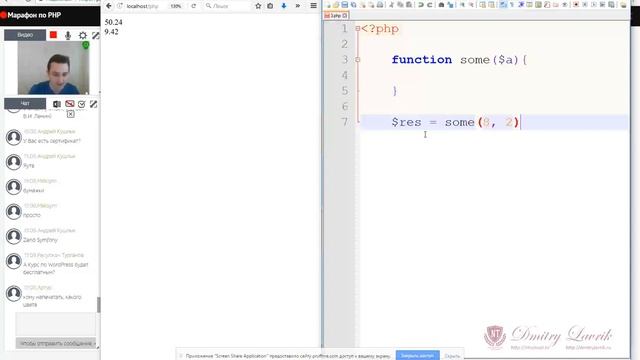640x360 pixels.
Task: Expand the video panel to fullscreen
Action: tap(96, 36)
